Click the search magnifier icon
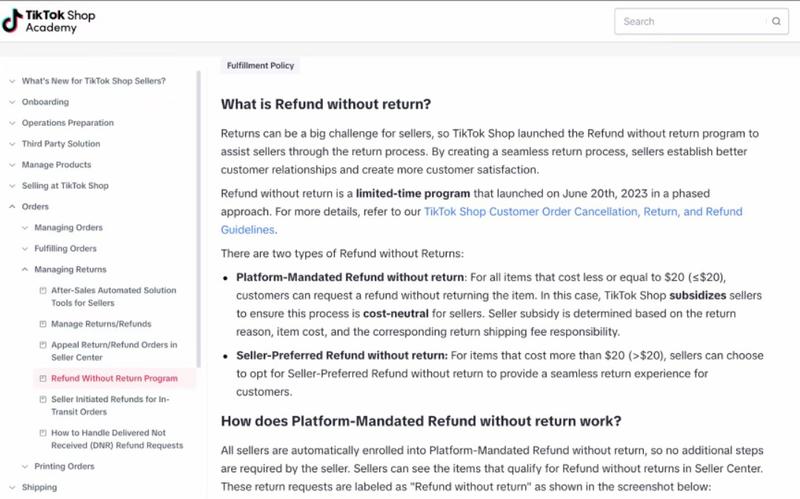The height and width of the screenshot is (499, 800). pyautogui.click(x=776, y=21)
